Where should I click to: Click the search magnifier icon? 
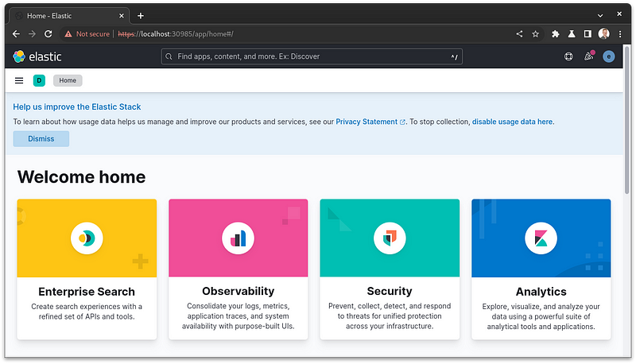pyautogui.click(x=169, y=56)
